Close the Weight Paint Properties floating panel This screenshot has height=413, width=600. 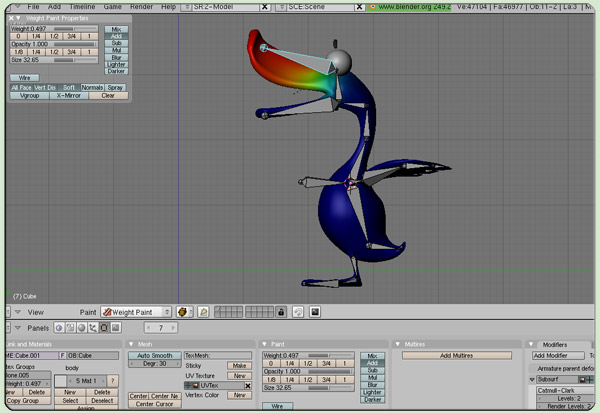point(11,18)
